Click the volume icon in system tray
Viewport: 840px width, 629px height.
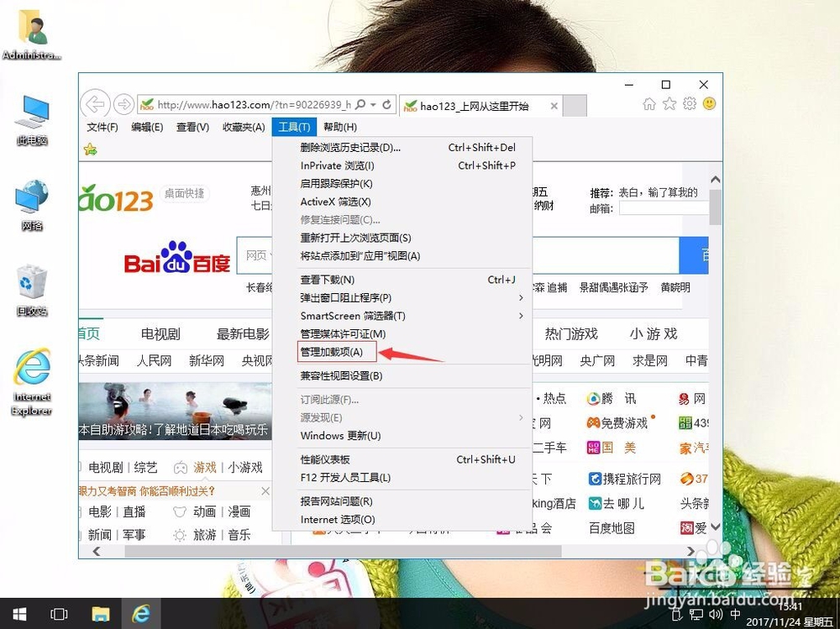(x=715, y=614)
